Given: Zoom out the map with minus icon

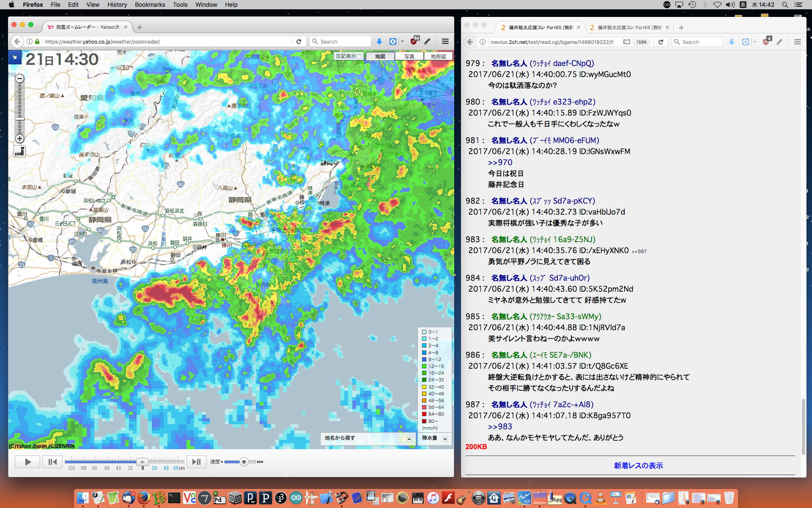Looking at the screenshot, I should click(x=19, y=79).
